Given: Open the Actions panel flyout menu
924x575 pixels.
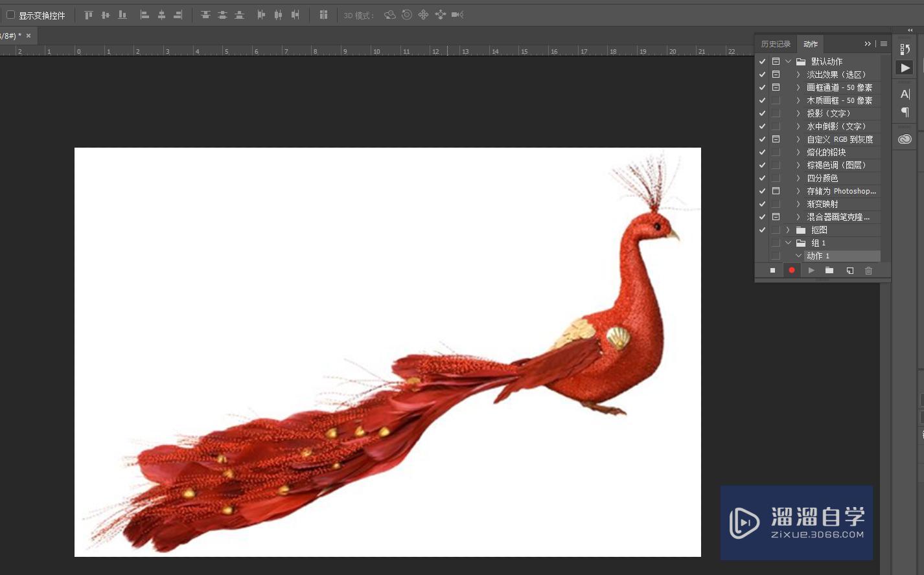Looking at the screenshot, I should [x=884, y=44].
